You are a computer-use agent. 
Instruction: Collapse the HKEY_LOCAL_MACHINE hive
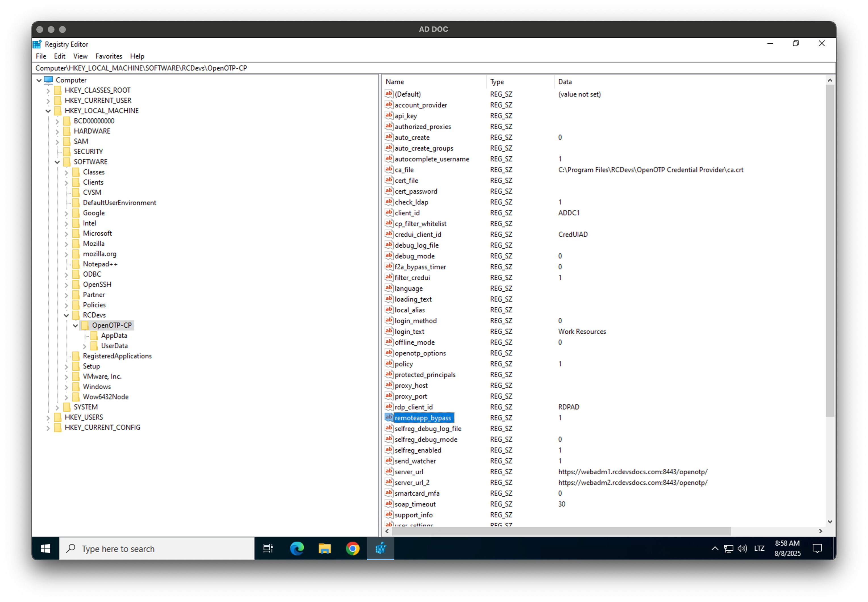coord(48,111)
